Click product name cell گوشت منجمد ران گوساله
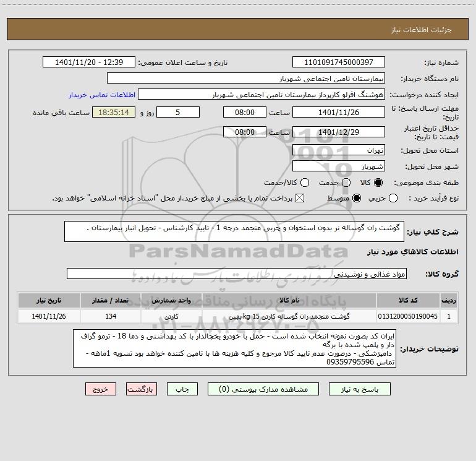Viewport: 476px width, 461px height. coord(289,316)
